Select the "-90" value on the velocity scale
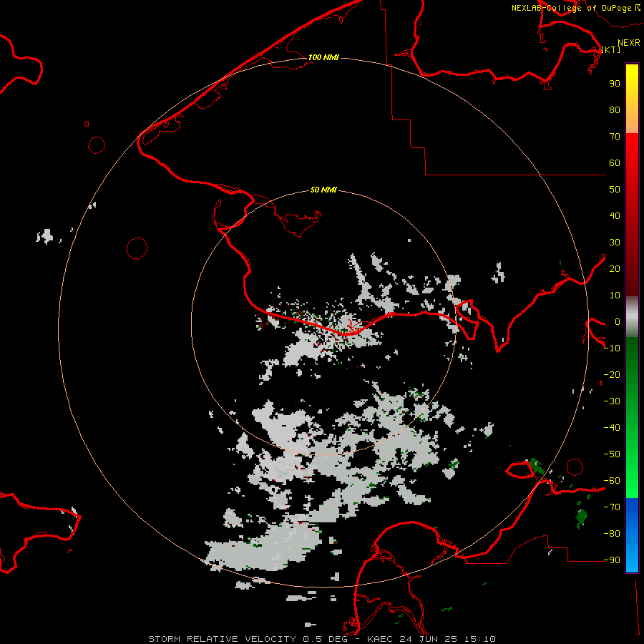The width and height of the screenshot is (644, 644). 612,560
